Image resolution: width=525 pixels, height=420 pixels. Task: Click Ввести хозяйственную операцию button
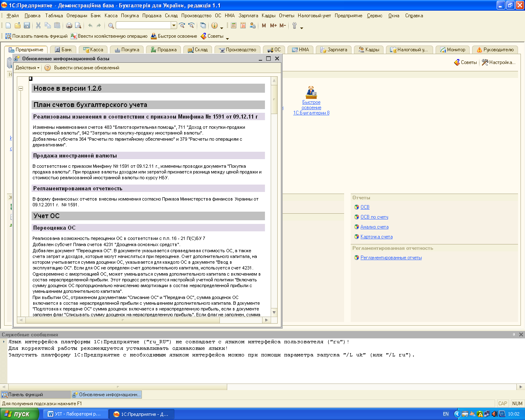point(109,36)
